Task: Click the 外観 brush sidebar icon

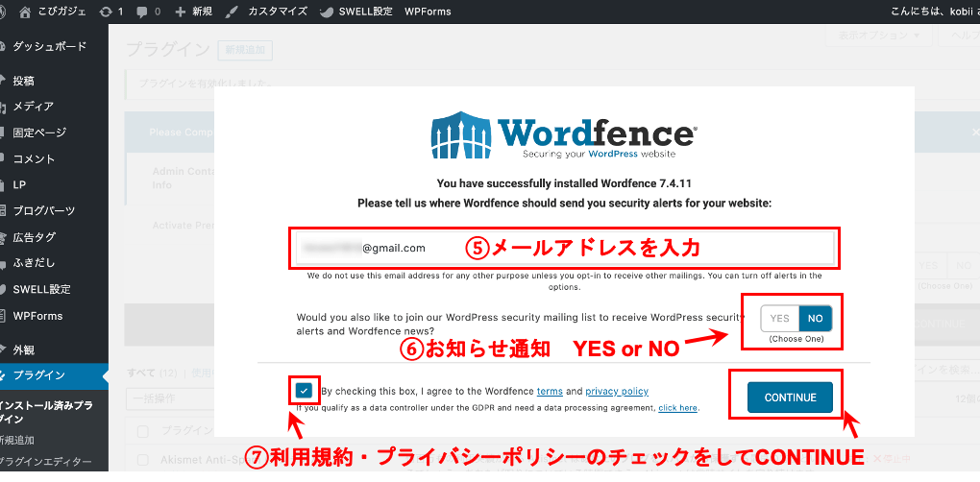Action: (3, 349)
